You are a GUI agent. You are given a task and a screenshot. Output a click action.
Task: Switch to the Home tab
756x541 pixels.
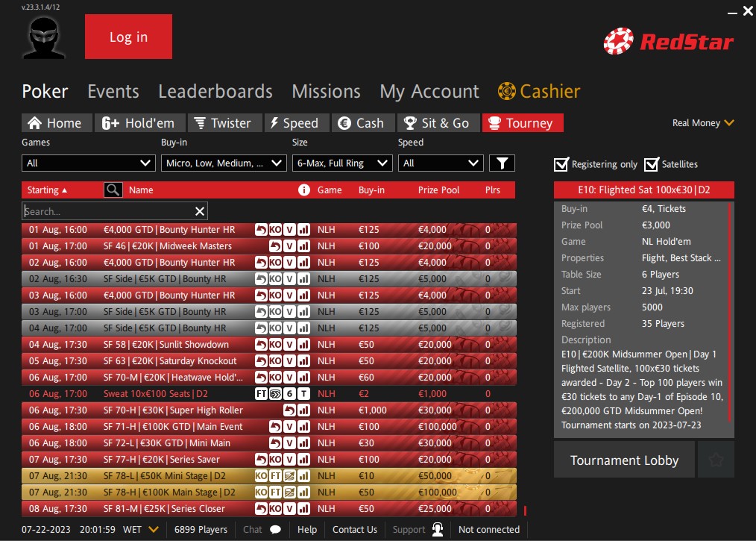pos(57,123)
